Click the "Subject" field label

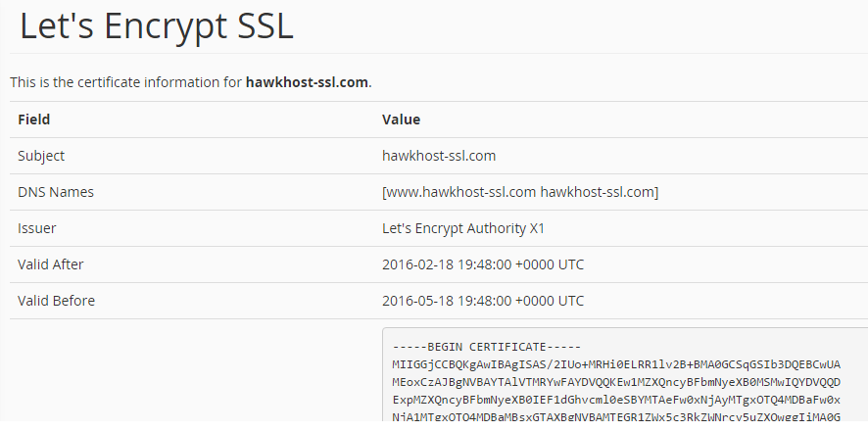point(41,156)
